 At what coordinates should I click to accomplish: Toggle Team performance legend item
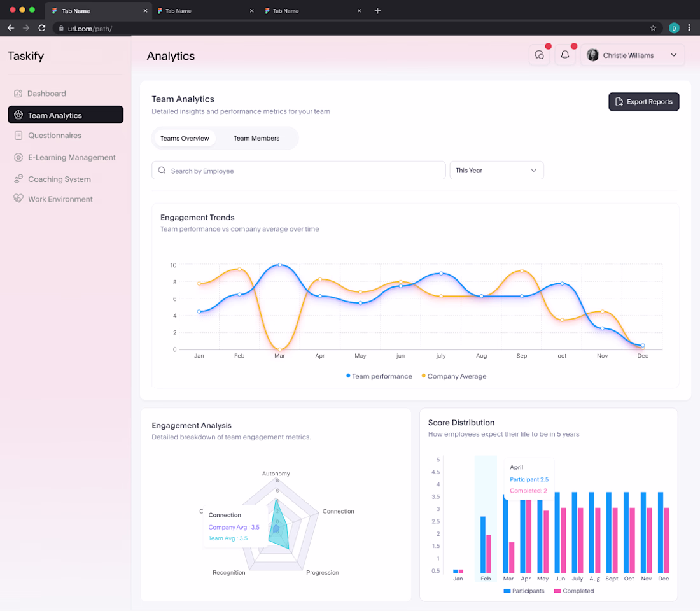(379, 376)
